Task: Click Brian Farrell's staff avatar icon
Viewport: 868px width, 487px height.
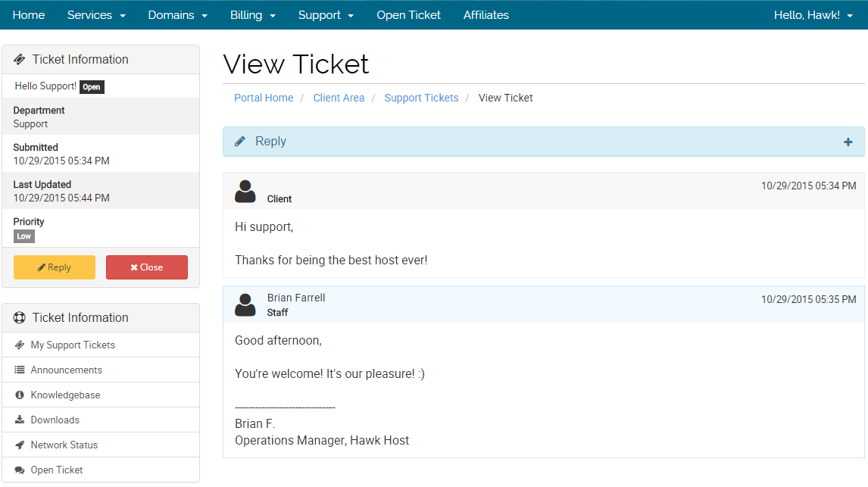Action: tap(245, 304)
